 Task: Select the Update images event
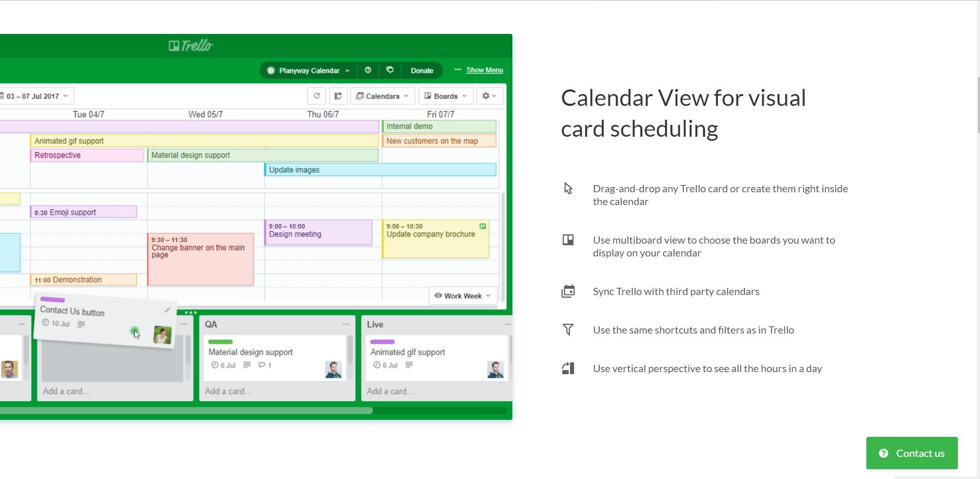click(x=380, y=170)
